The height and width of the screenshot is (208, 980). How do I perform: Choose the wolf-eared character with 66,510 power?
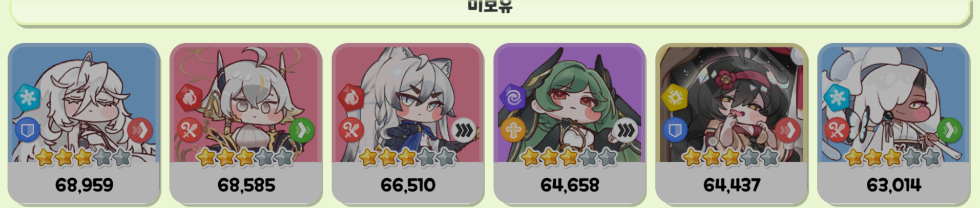(408, 123)
